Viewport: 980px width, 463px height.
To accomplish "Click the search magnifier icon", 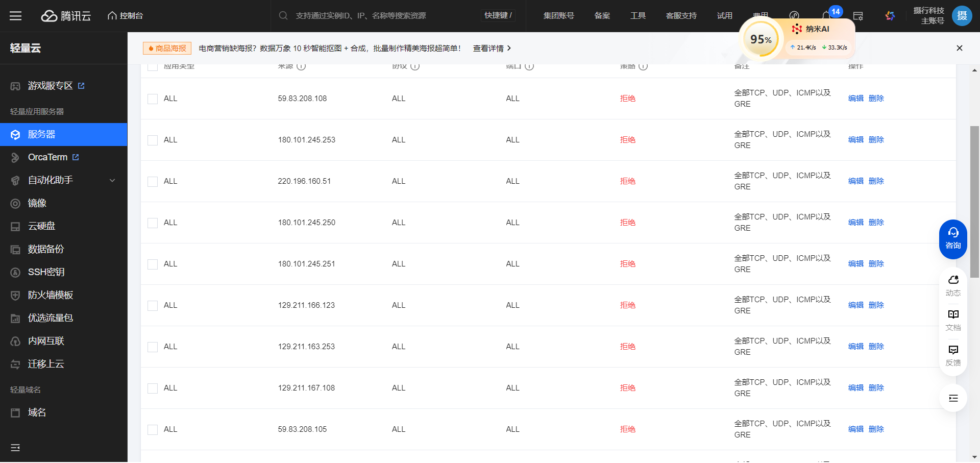I will pyautogui.click(x=283, y=16).
